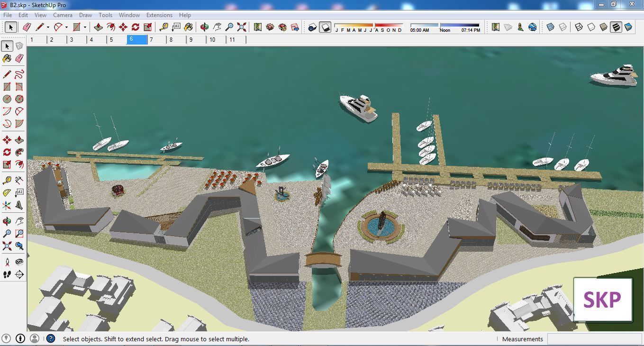Viewport: 644px width, 346px height.
Task: Open the Extensions menu
Action: 159,15
